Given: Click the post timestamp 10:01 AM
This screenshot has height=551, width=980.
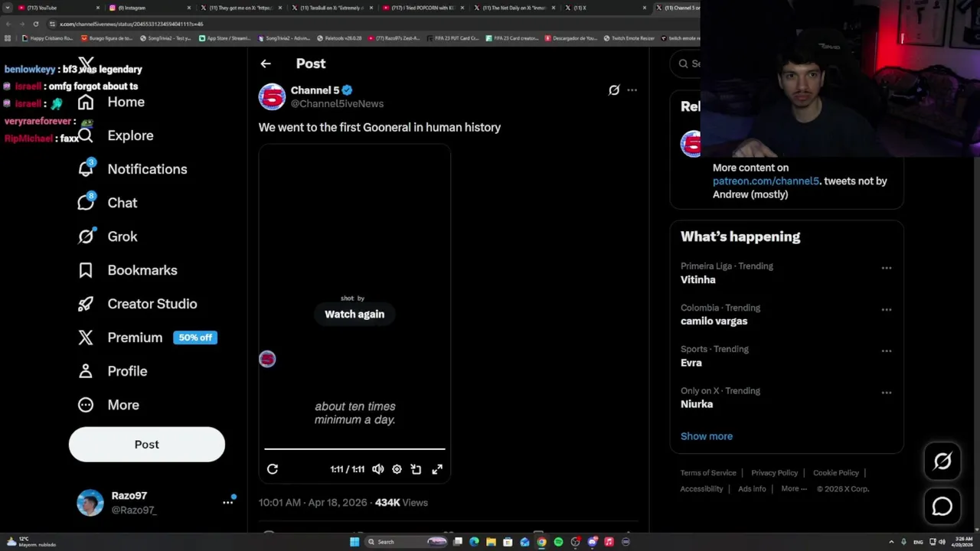Looking at the screenshot, I should tap(315, 503).
